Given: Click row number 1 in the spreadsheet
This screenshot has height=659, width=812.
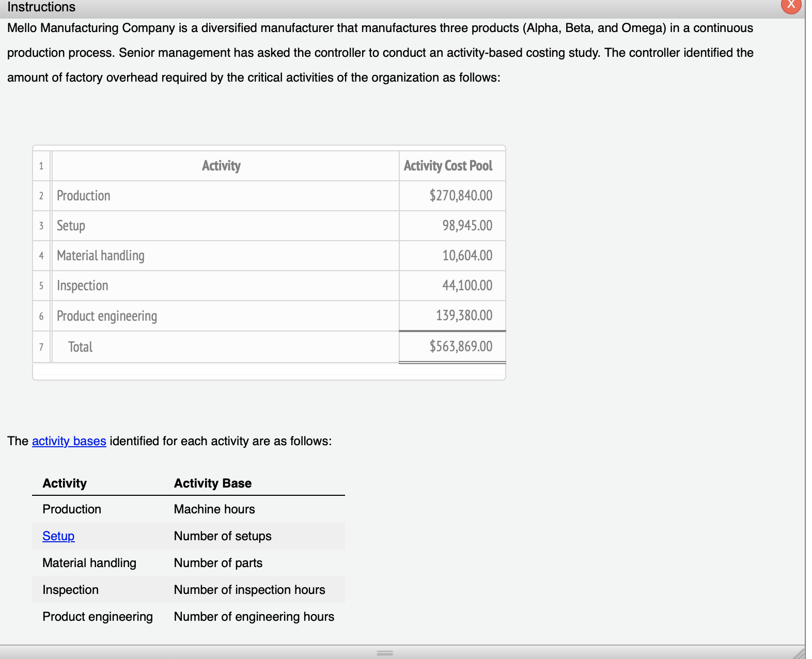Looking at the screenshot, I should (41, 166).
